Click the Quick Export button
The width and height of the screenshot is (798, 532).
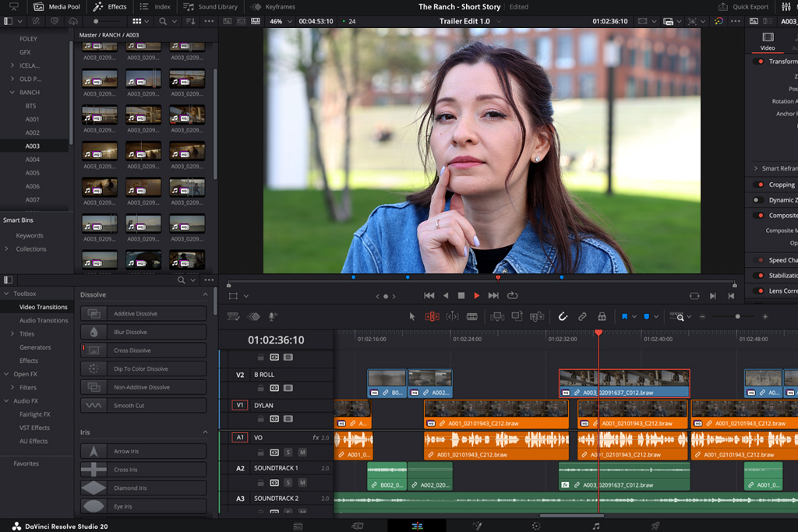tap(743, 6)
